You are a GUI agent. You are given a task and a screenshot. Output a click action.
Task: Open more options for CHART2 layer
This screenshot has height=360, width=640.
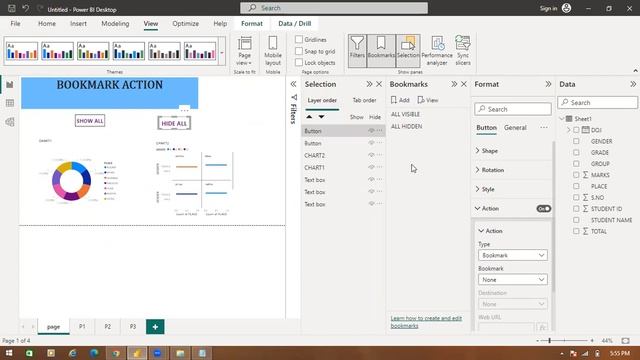[380, 155]
